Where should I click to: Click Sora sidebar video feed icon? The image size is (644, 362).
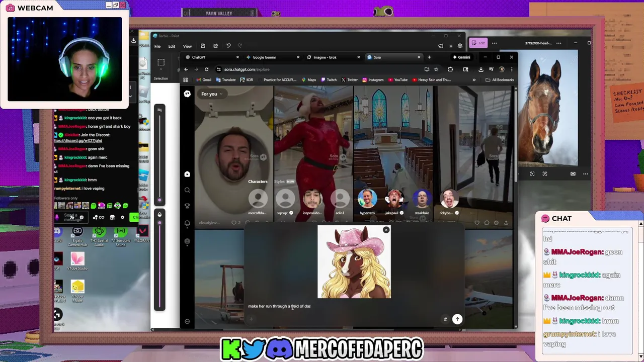[187, 174]
